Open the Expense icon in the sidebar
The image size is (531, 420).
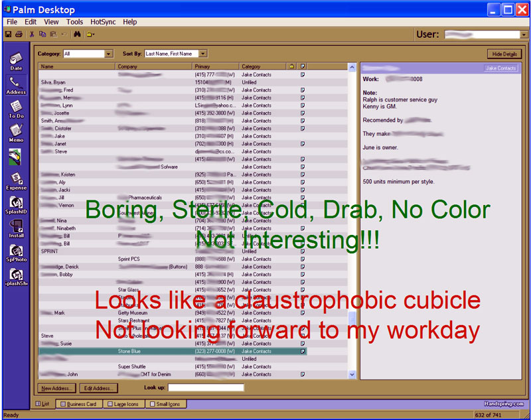[x=16, y=181]
